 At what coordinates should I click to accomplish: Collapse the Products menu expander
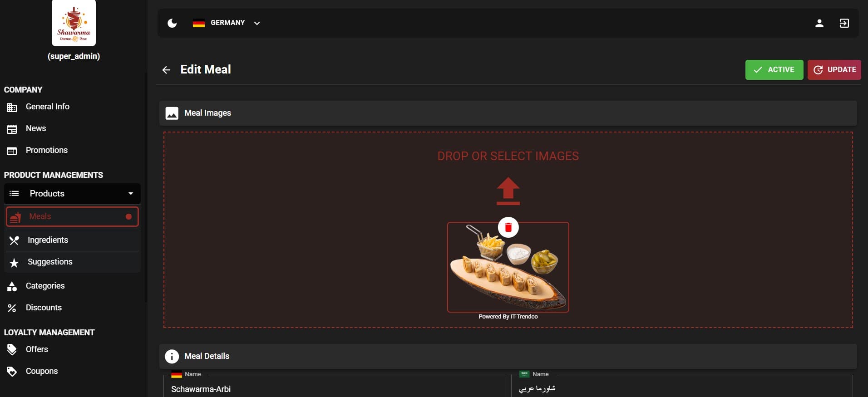coord(131,194)
